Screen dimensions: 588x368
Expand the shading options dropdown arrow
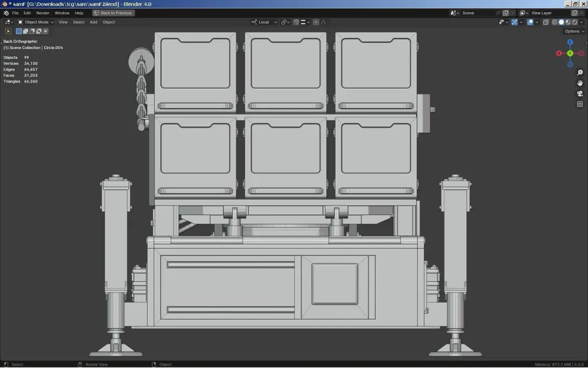581,22
